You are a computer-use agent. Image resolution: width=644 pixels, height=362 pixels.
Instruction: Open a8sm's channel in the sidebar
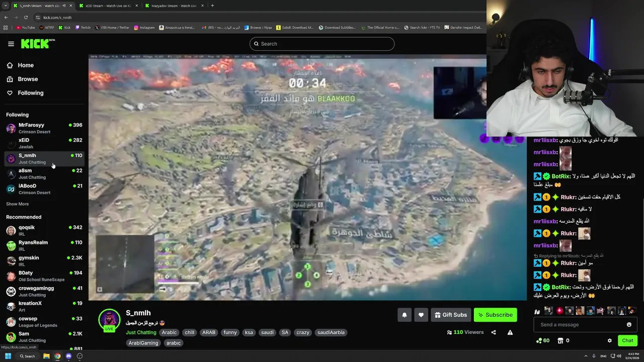44,173
